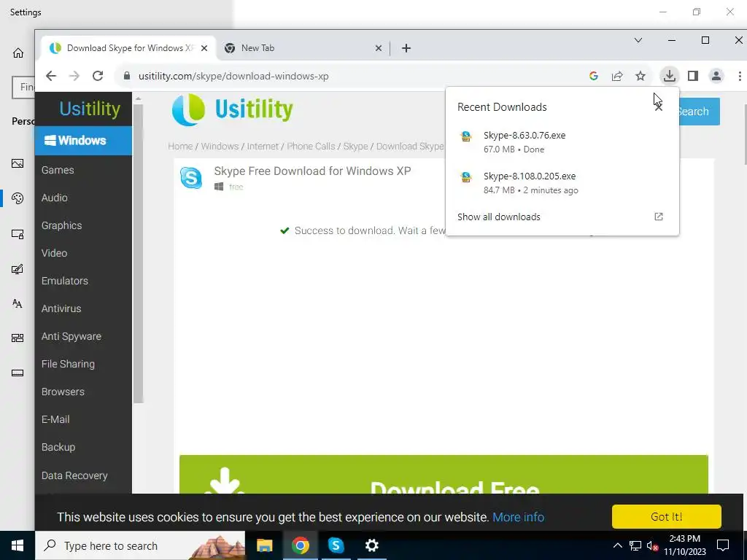Close the Download Skype for Windows tab
Screen dimensions: 747x560
click(204, 48)
